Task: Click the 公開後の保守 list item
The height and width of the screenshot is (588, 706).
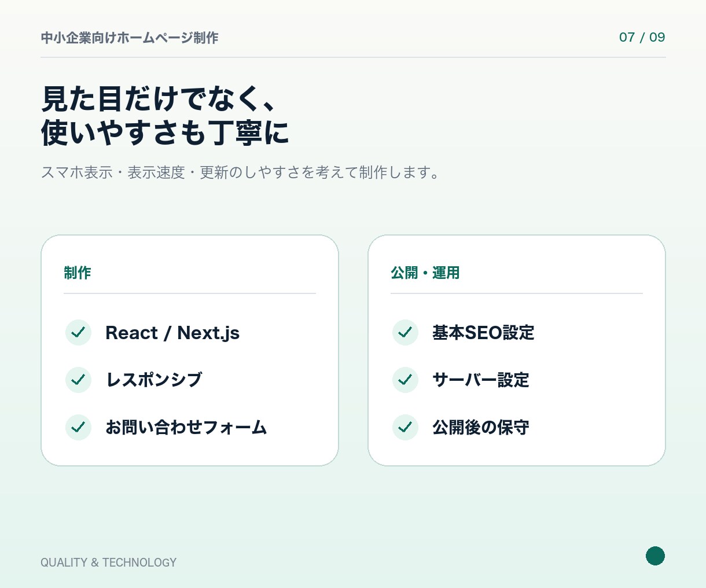Action: (481, 428)
